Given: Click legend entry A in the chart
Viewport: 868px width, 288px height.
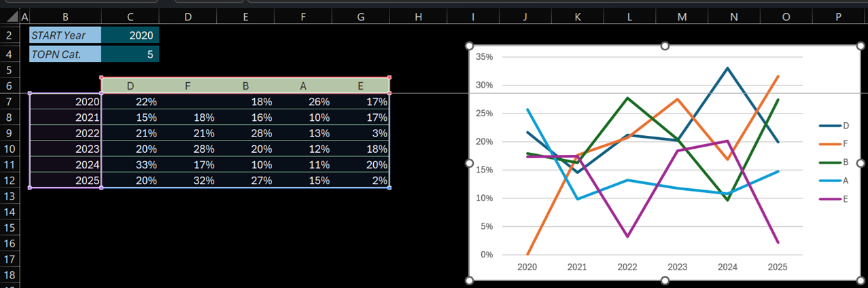Looking at the screenshot, I should click(834, 181).
